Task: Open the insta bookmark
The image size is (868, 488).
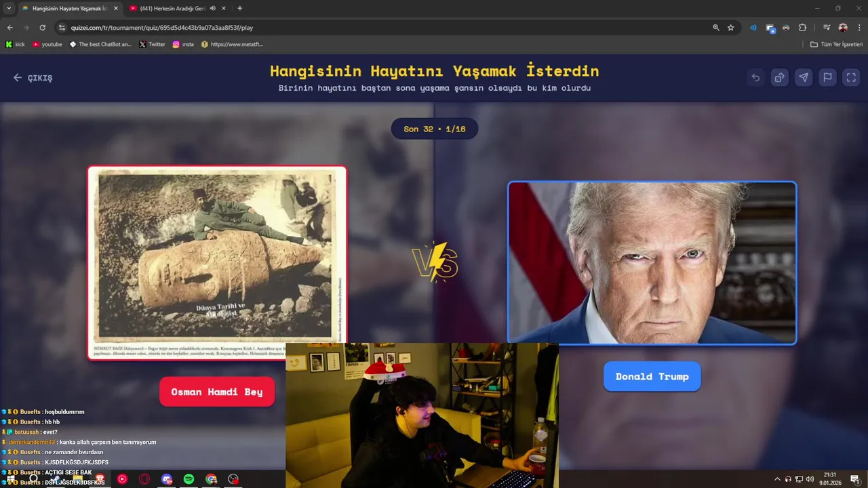Action: click(183, 44)
